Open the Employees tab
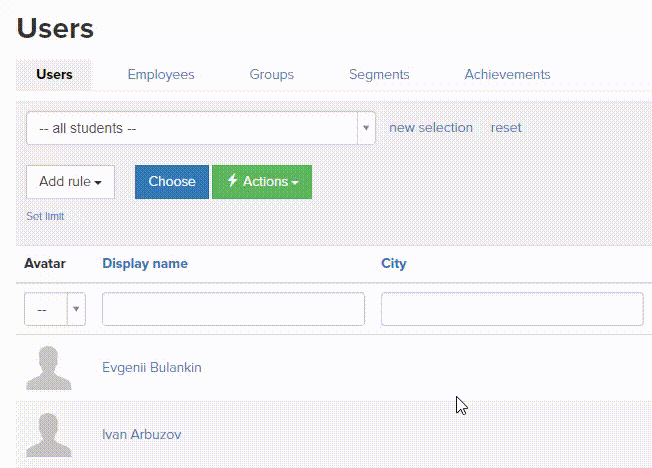652x468 pixels. tap(161, 75)
